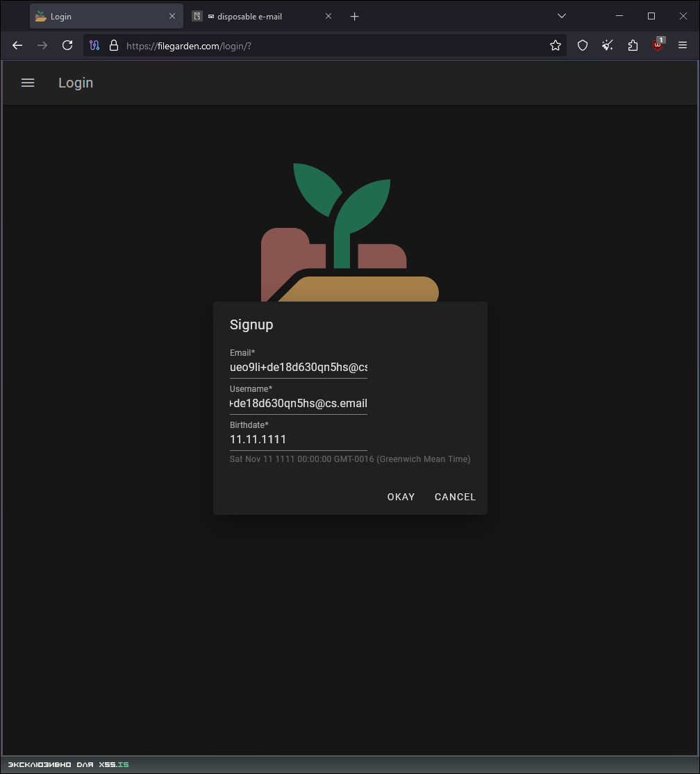This screenshot has width=700, height=774.
Task: Open the extensions puzzle-piece menu
Action: [633, 45]
